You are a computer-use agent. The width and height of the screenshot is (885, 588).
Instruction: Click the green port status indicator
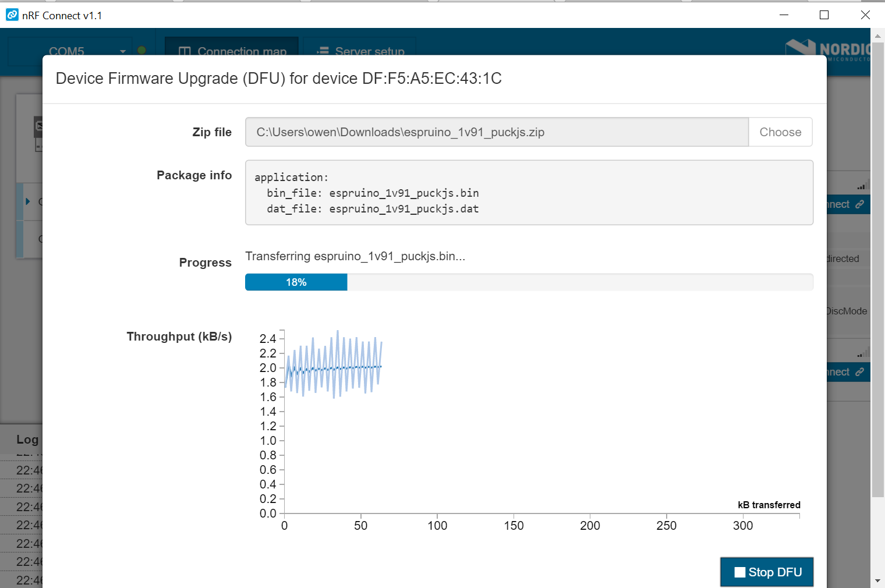[141, 51]
